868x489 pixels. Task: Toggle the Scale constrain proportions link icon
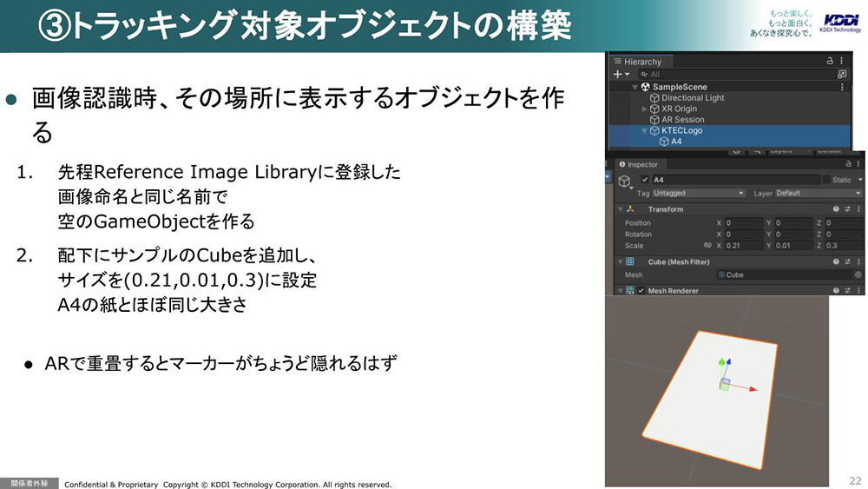(707, 246)
